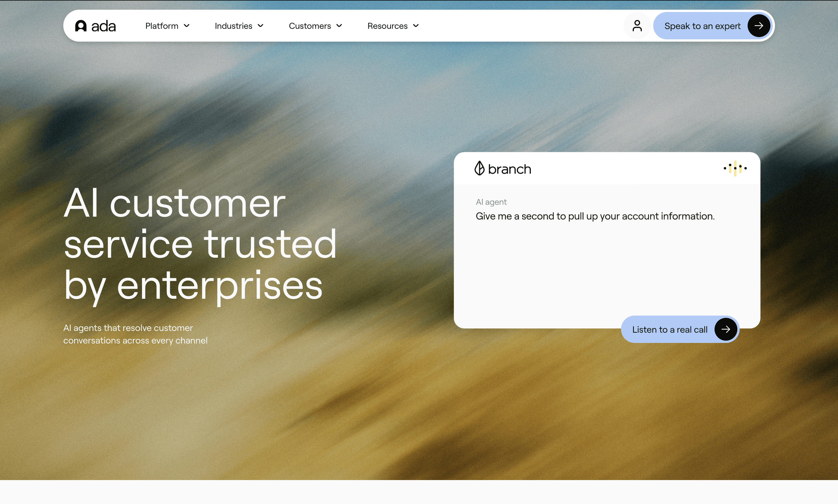Expand the Resources chevron arrow
Image resolution: width=838 pixels, height=504 pixels.
(416, 26)
